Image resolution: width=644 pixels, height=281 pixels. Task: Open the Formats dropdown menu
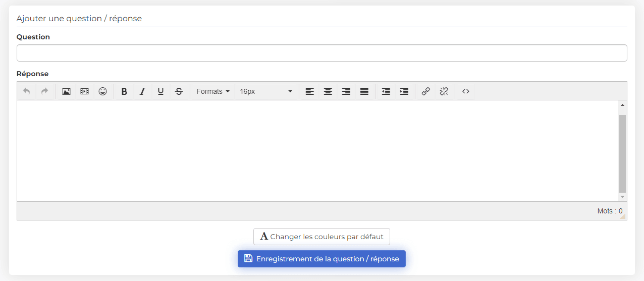click(213, 91)
